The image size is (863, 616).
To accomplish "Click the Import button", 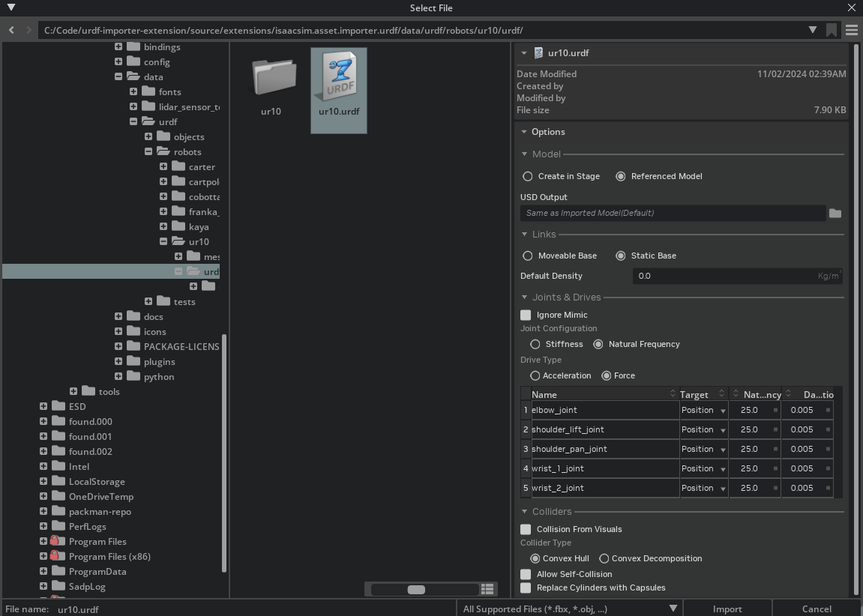I will (x=727, y=609).
